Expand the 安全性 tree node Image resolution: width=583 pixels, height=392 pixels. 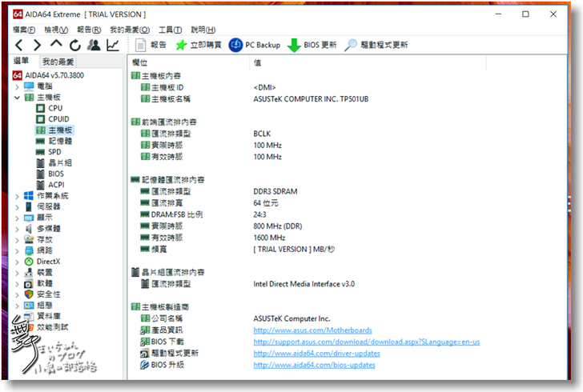pos(17,294)
